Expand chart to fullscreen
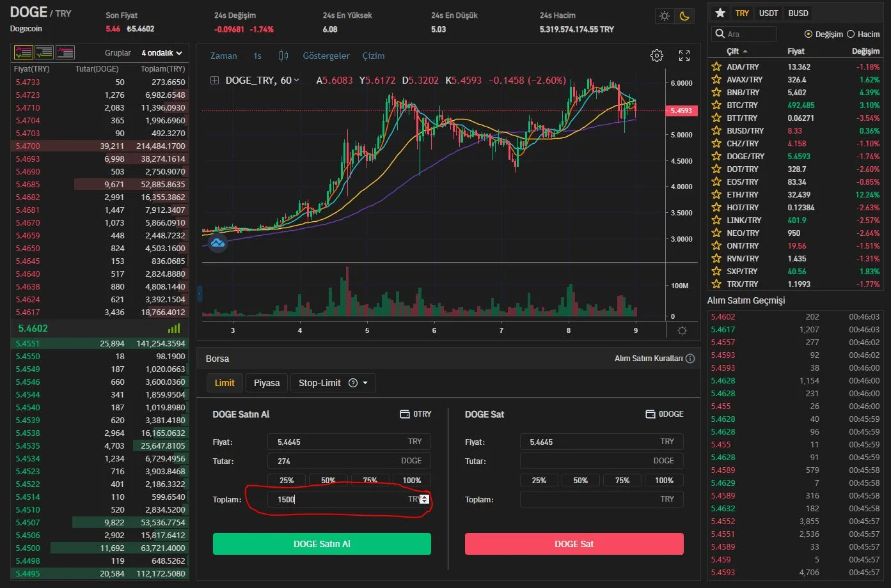 684,56
